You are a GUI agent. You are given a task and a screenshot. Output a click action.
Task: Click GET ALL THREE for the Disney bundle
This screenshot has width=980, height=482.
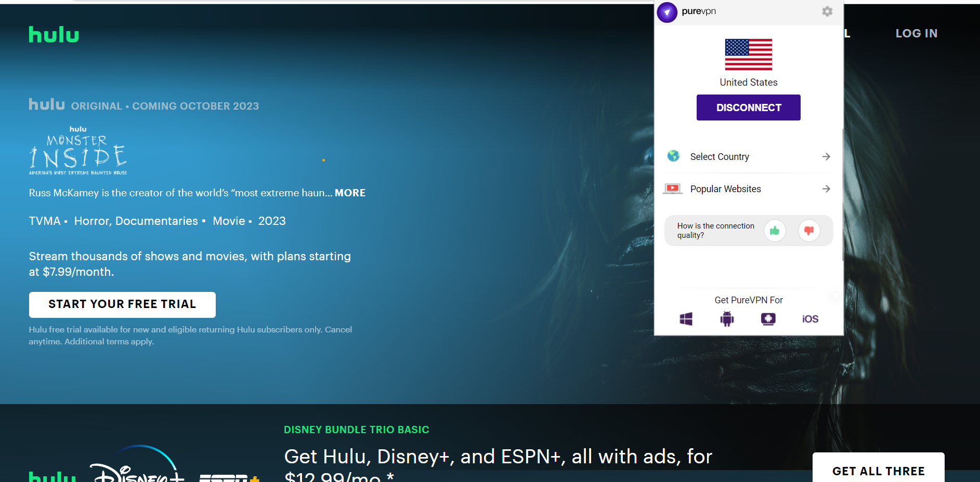[x=878, y=471]
